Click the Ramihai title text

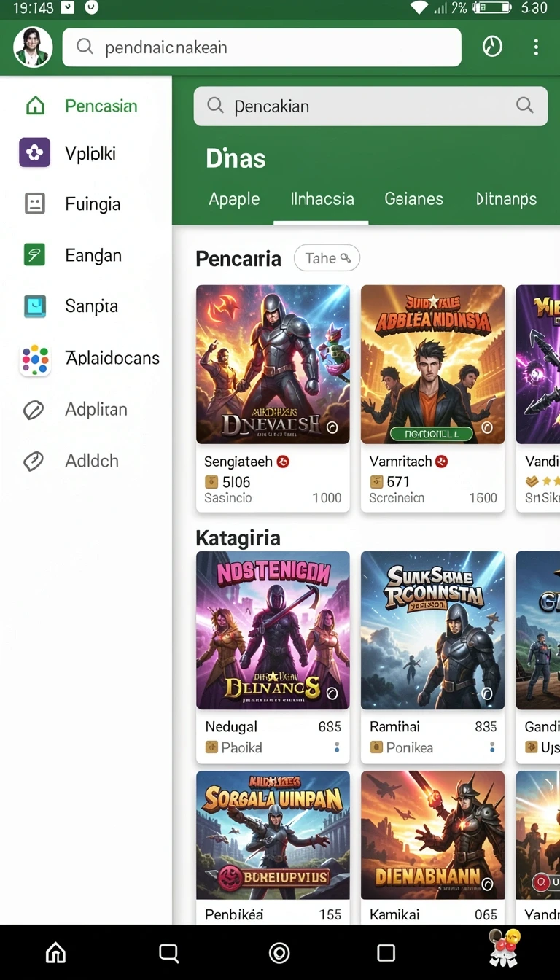[x=394, y=727]
